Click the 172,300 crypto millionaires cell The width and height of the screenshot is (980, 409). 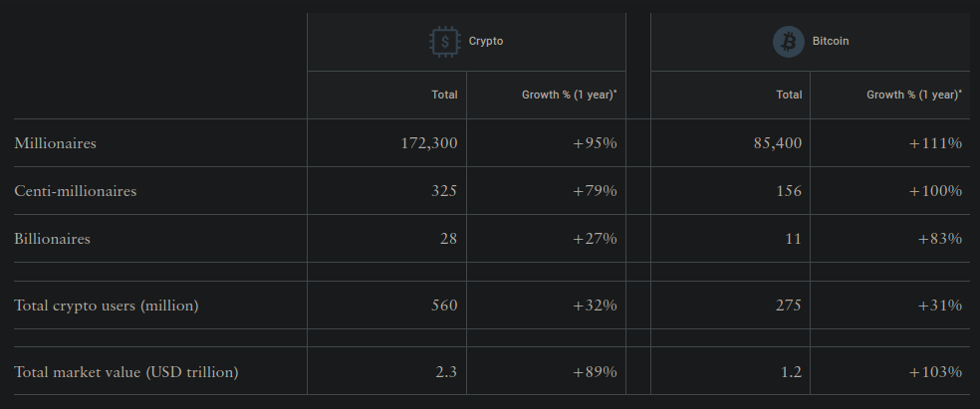[429, 143]
